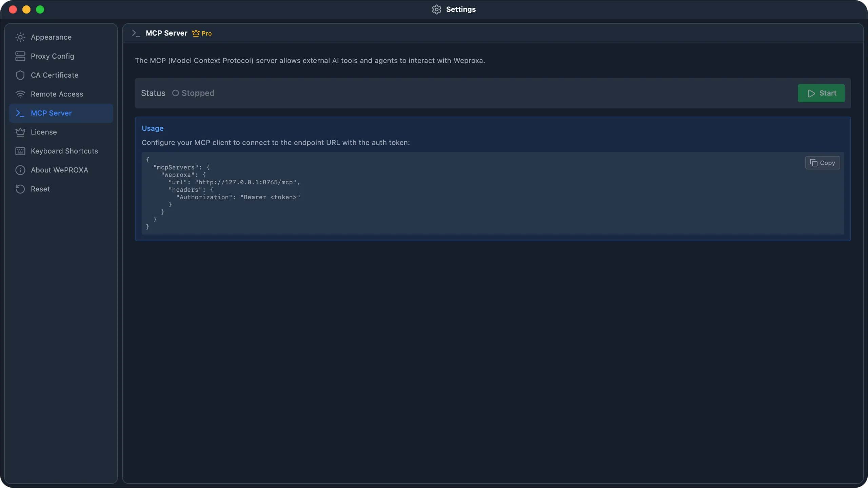
Task: Go to CA Certificate settings
Action: [61, 75]
